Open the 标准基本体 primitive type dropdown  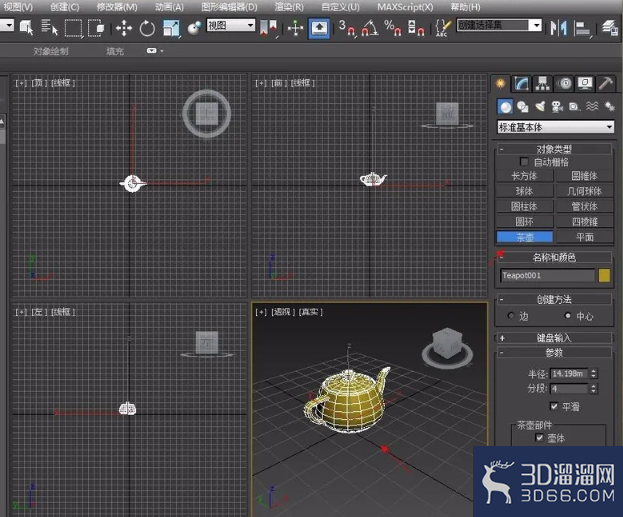pos(555,127)
